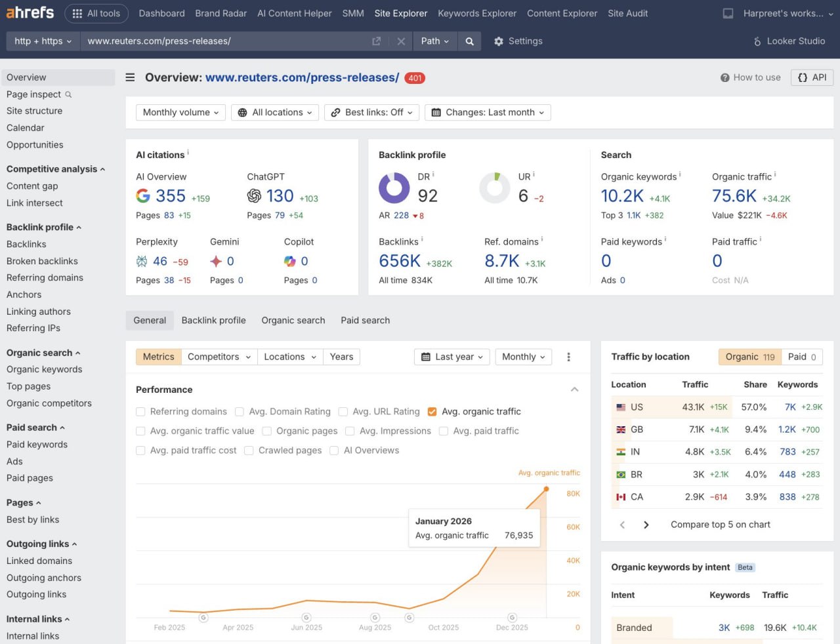Switch to the Backlink profile tab
This screenshot has width=840, height=644.
[x=214, y=321]
